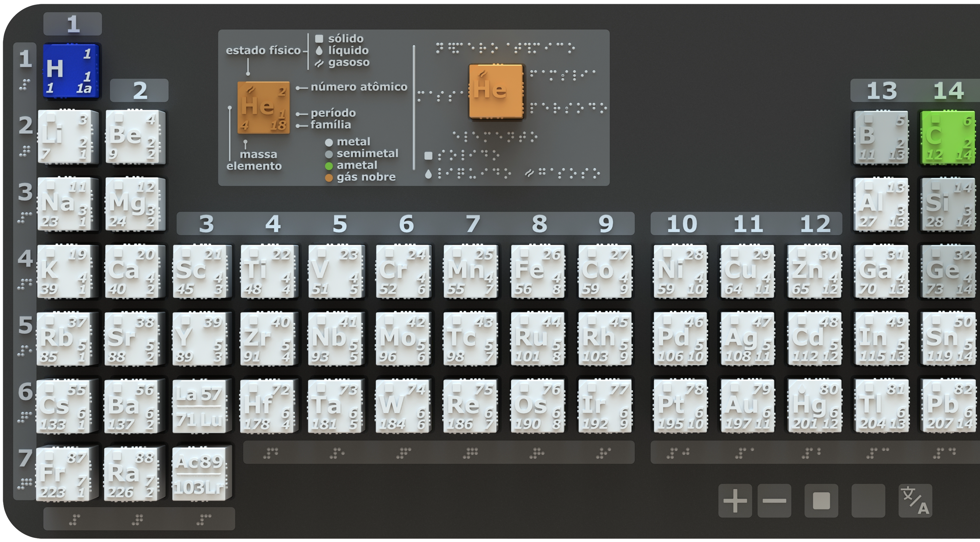Select the blue Hydrogen element tile
This screenshot has height=542, width=980.
[71, 71]
